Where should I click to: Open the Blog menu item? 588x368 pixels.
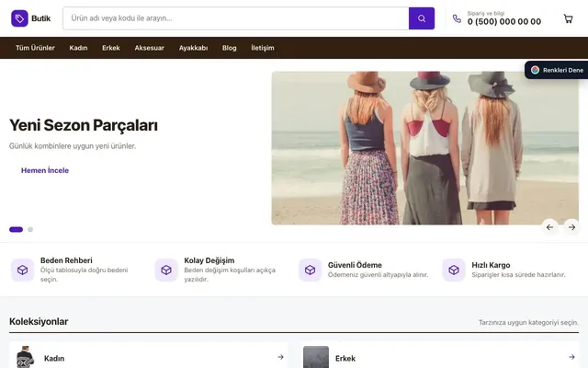(229, 48)
